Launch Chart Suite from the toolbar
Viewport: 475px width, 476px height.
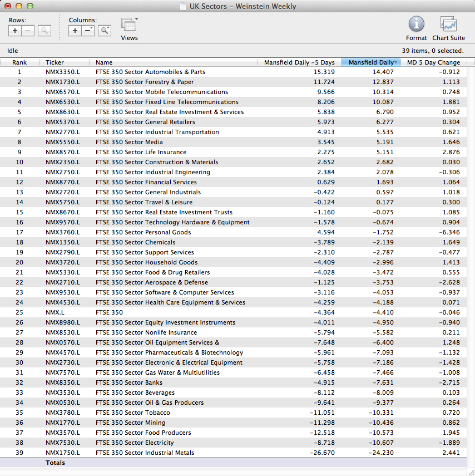448,24
